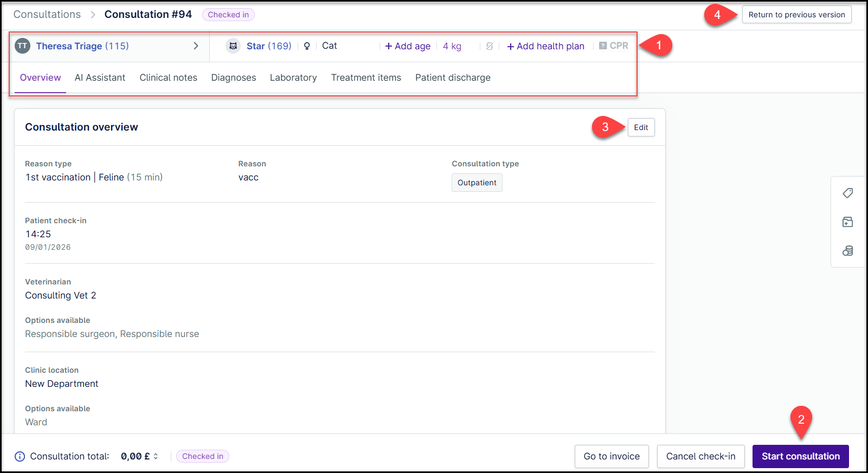This screenshot has width=868, height=473.
Task: Open Theresa Triage client link
Action: pyautogui.click(x=82, y=46)
